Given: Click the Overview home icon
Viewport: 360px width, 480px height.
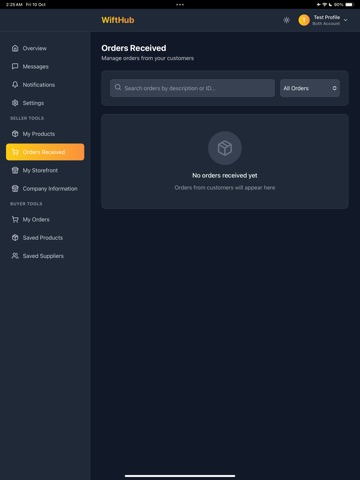Looking at the screenshot, I should (15, 48).
